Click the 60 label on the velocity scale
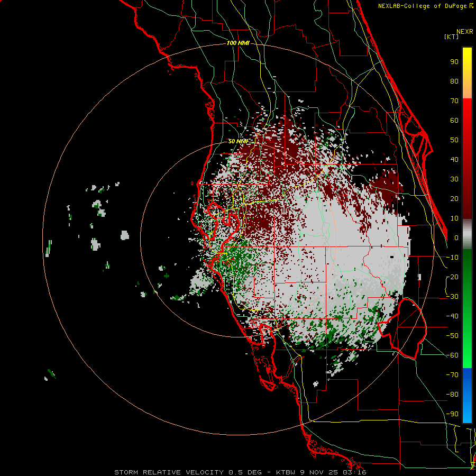 (x=454, y=121)
